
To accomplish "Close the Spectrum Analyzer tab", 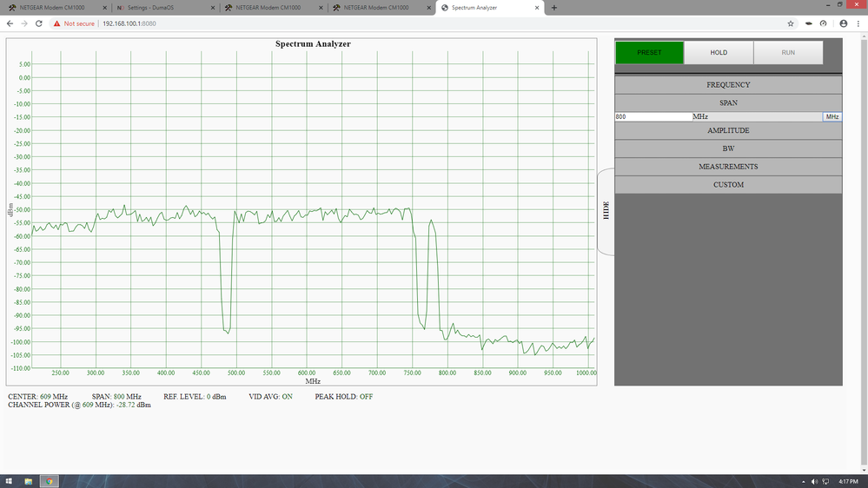I will click(537, 8).
